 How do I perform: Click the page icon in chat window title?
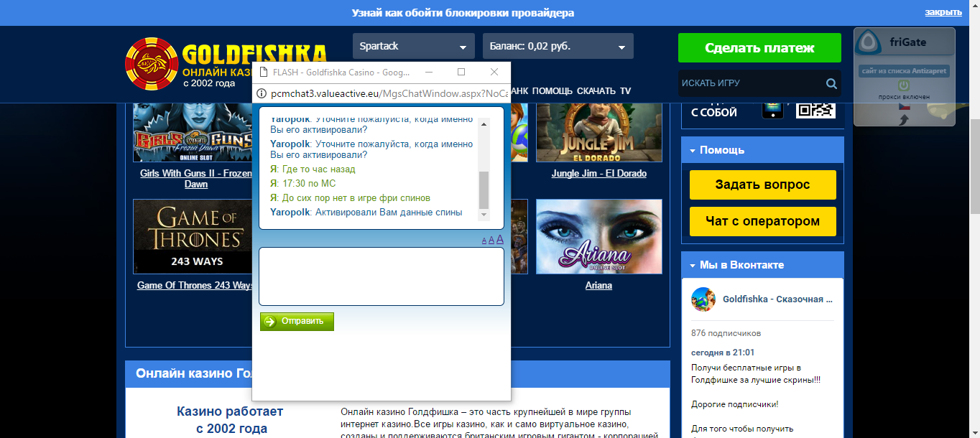pos(263,73)
